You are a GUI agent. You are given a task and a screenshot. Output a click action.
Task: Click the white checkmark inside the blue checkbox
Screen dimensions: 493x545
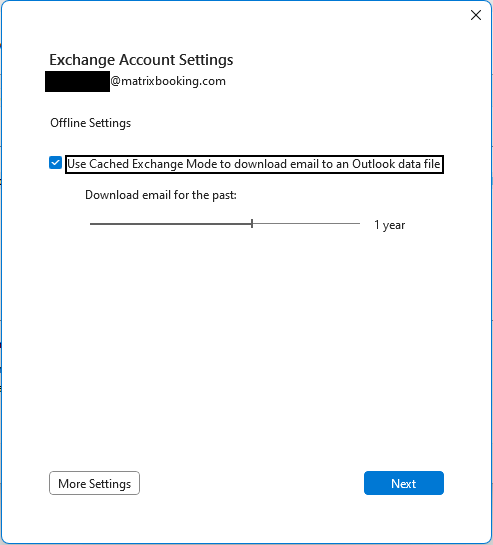click(x=56, y=163)
